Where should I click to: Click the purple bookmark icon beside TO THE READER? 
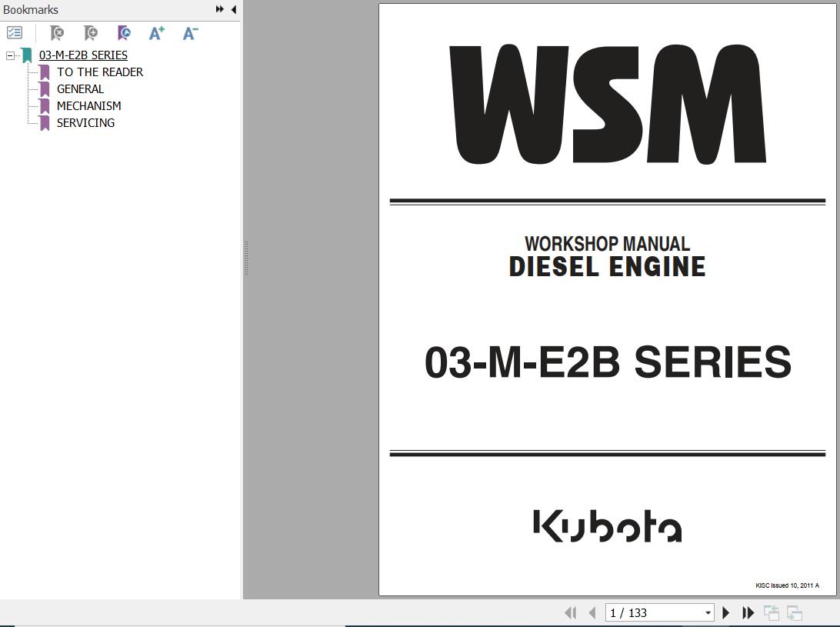[x=45, y=72]
